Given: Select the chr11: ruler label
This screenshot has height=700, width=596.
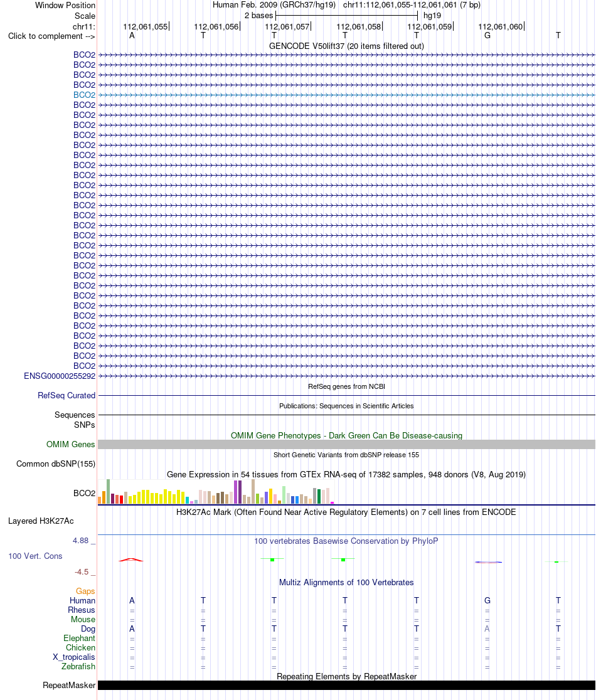Looking at the screenshot, I should click(84, 26).
